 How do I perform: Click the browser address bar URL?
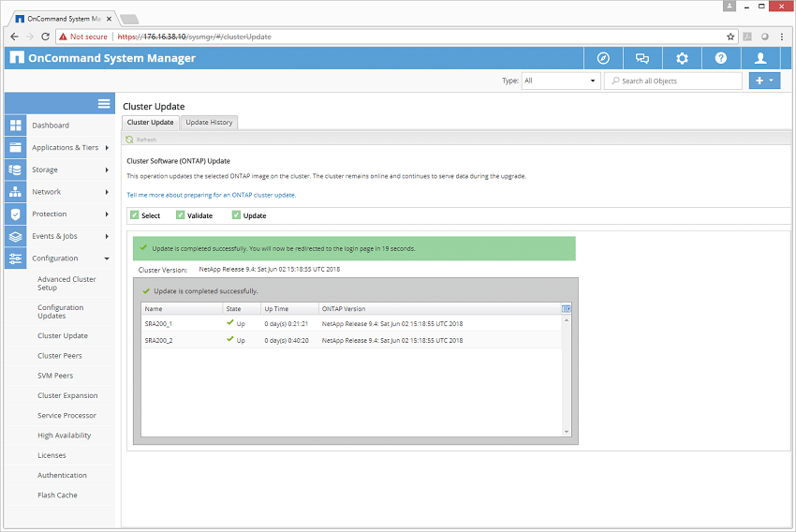click(x=195, y=37)
